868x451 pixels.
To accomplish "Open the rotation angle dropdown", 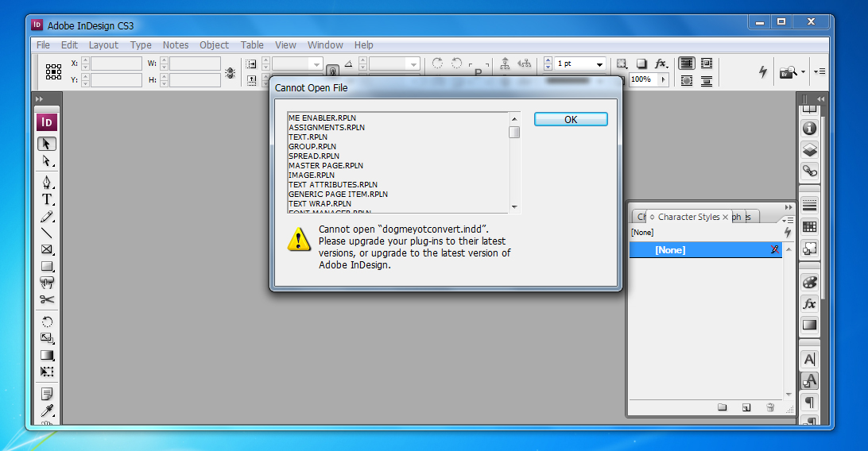I will [413, 64].
